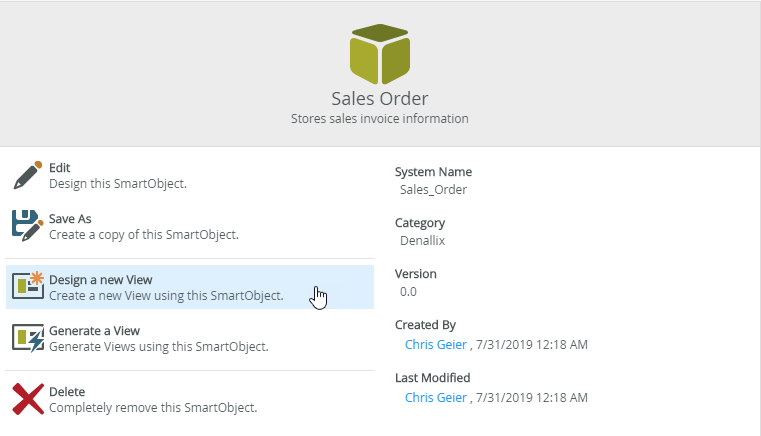
Task: Click the Generate a View lightning icon
Action: [x=28, y=338]
